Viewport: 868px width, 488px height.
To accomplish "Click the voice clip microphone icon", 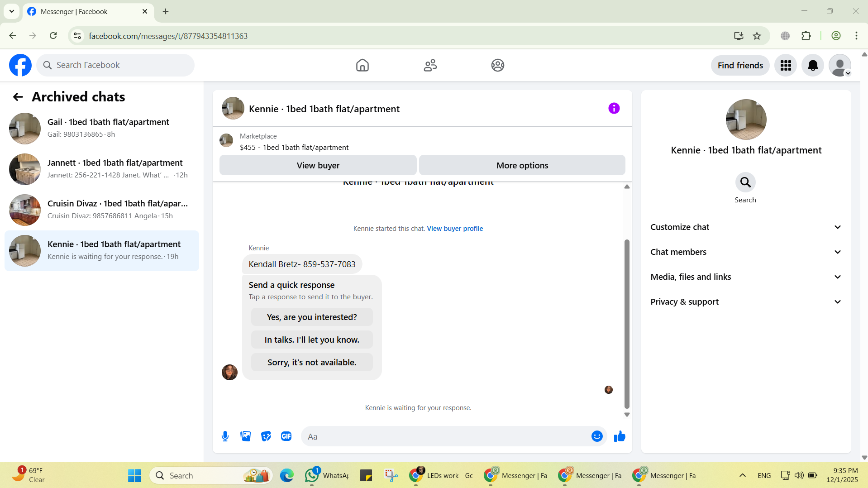I will (225, 436).
